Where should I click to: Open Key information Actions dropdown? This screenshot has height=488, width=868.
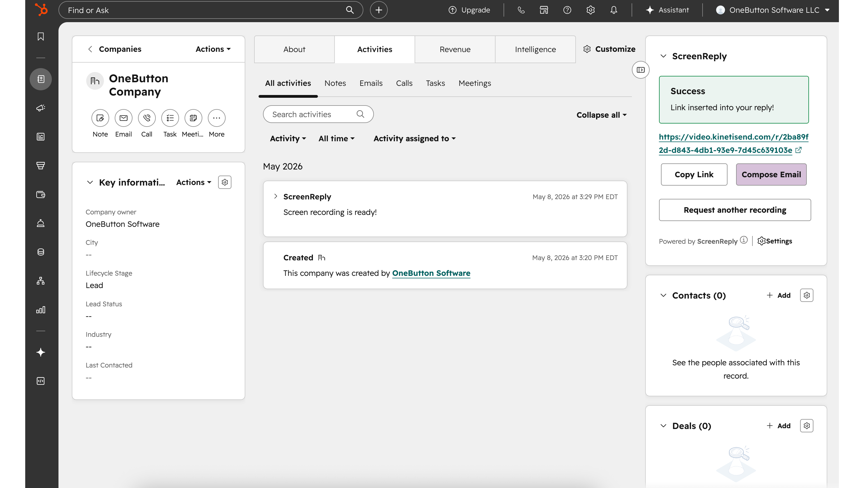pos(194,182)
